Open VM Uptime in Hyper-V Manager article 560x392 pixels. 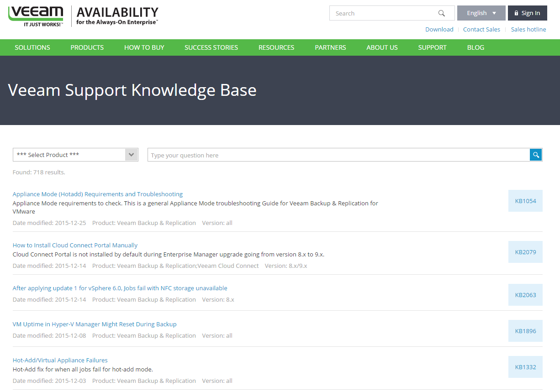pyautogui.click(x=95, y=324)
